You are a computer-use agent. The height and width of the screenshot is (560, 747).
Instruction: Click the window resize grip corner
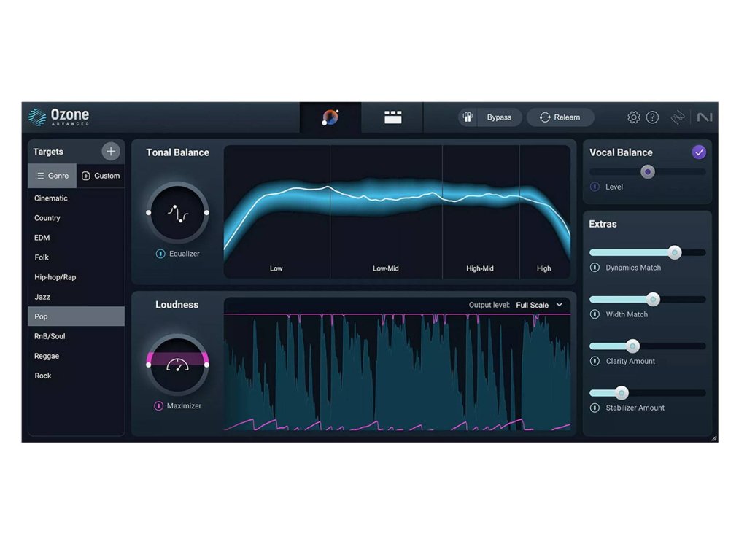coord(714,438)
